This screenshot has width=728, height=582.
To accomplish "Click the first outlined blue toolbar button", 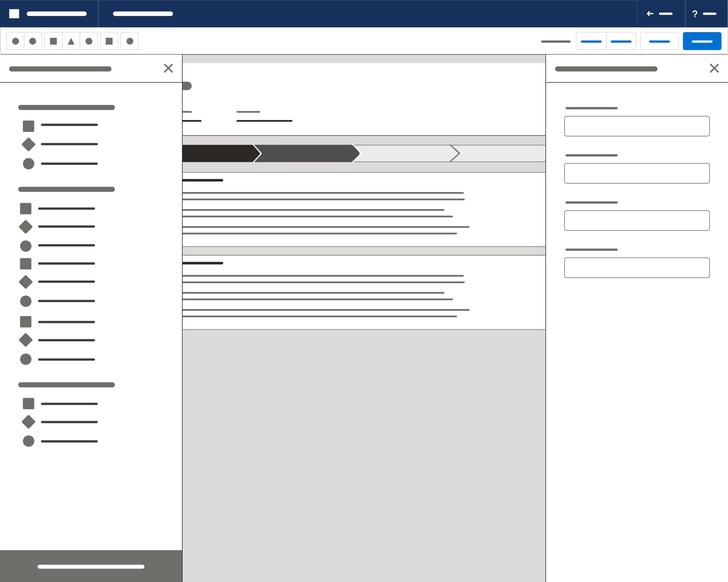I will coord(591,41).
